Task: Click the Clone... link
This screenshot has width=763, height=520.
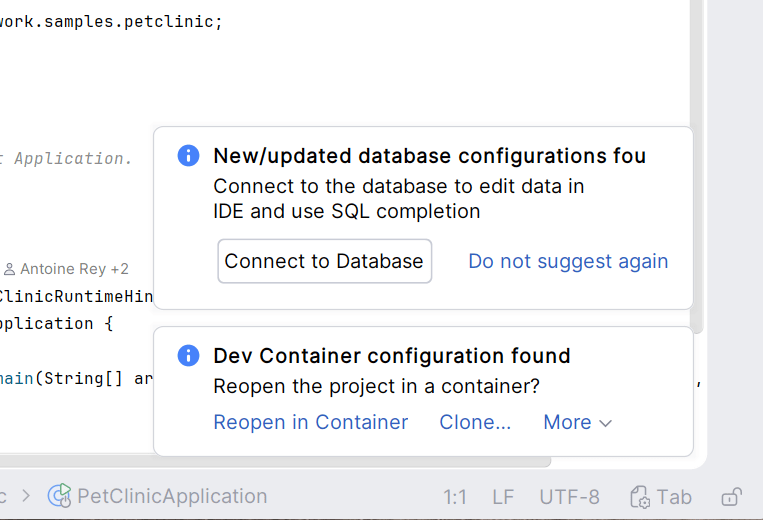Action: (475, 422)
